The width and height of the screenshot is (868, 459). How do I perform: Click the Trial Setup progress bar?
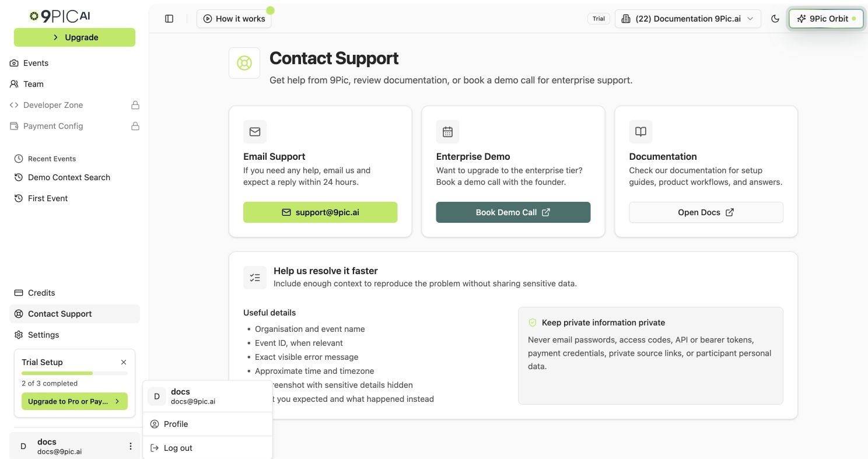(x=75, y=373)
